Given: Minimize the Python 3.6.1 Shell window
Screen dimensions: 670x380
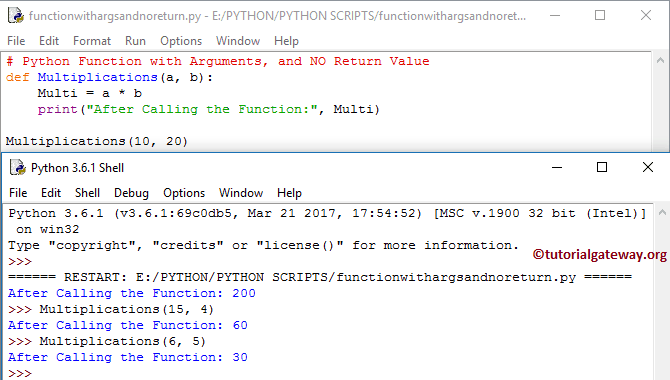Looking at the screenshot, I should tap(557, 168).
